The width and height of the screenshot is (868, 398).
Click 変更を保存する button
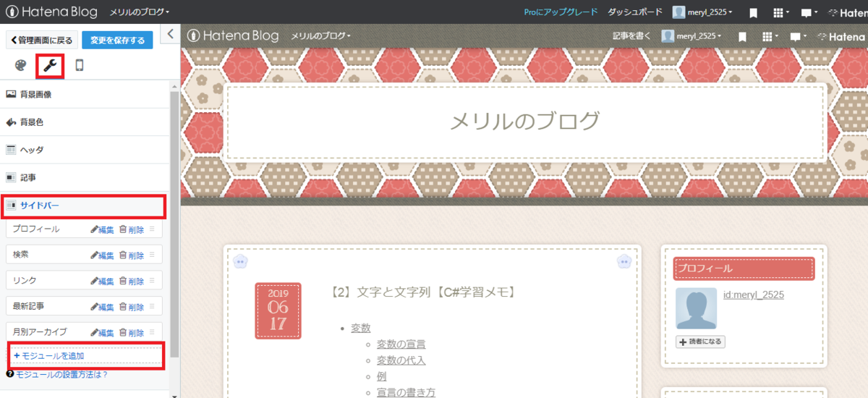click(x=117, y=41)
